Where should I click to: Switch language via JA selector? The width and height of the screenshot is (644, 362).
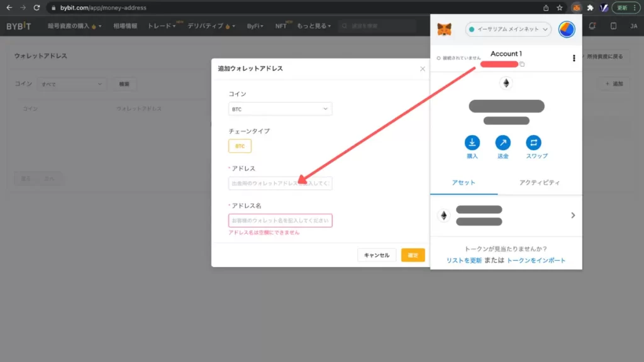tap(634, 26)
